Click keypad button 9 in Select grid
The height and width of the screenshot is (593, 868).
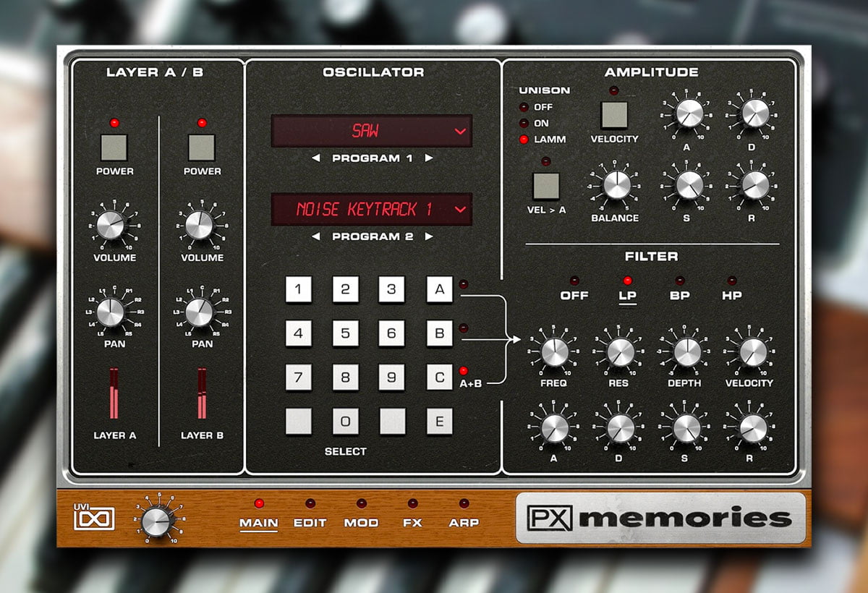(392, 377)
